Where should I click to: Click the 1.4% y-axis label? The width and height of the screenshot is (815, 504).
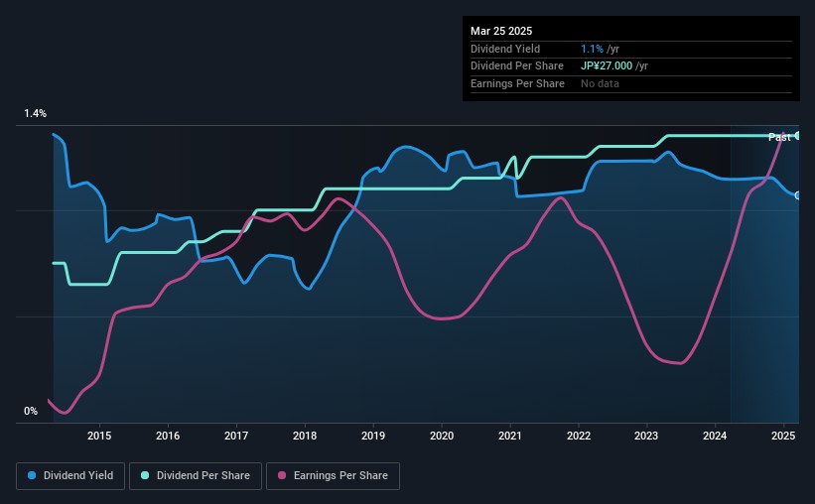click(36, 115)
